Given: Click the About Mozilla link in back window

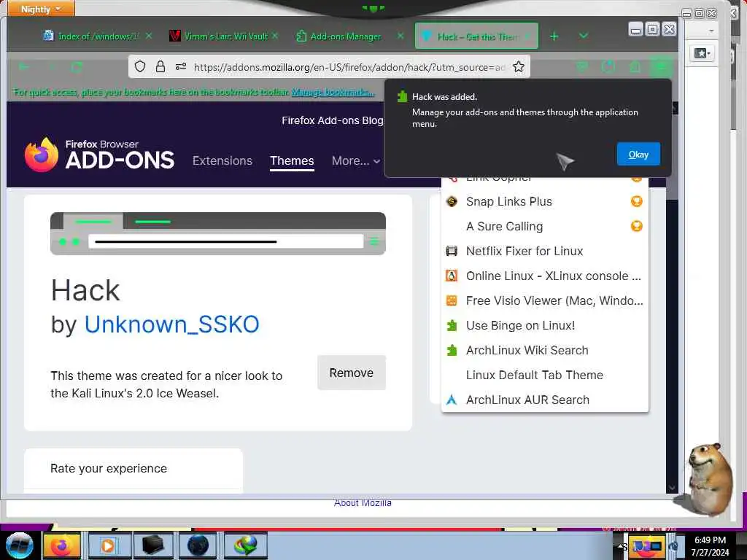Looking at the screenshot, I should coord(363,503).
